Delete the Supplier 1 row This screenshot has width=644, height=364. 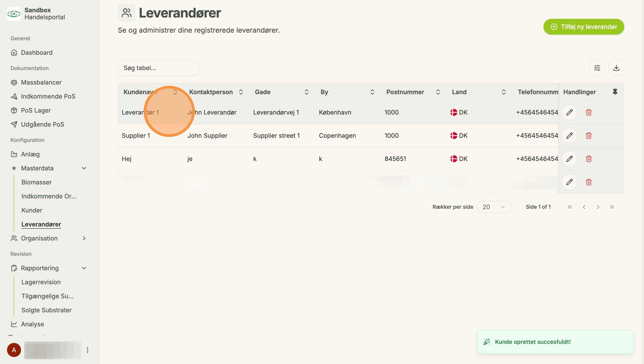point(589,136)
